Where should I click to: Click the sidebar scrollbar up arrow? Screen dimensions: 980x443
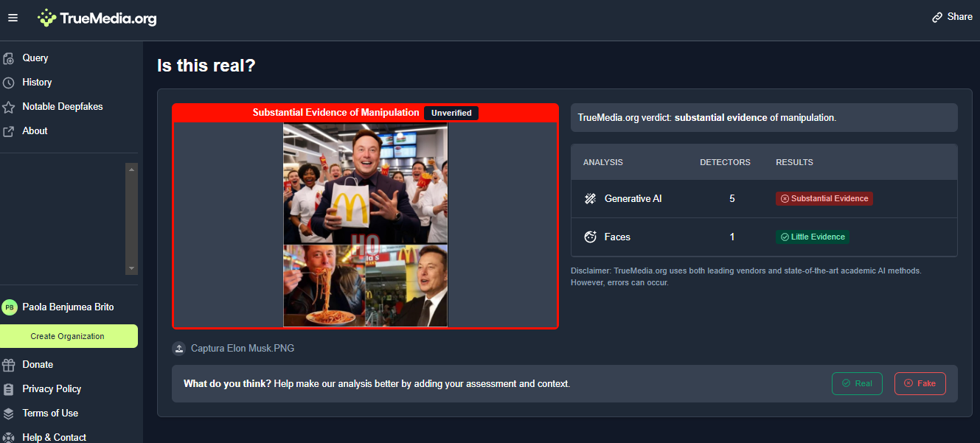pyautogui.click(x=132, y=169)
